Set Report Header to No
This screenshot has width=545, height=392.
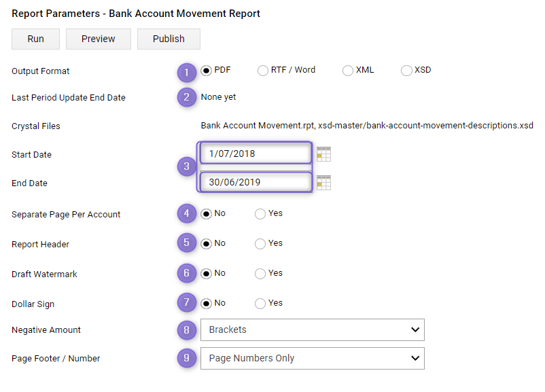pyautogui.click(x=206, y=244)
